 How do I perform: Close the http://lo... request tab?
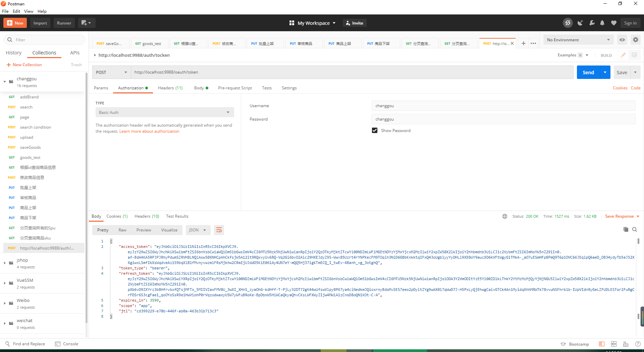pyautogui.click(x=512, y=43)
